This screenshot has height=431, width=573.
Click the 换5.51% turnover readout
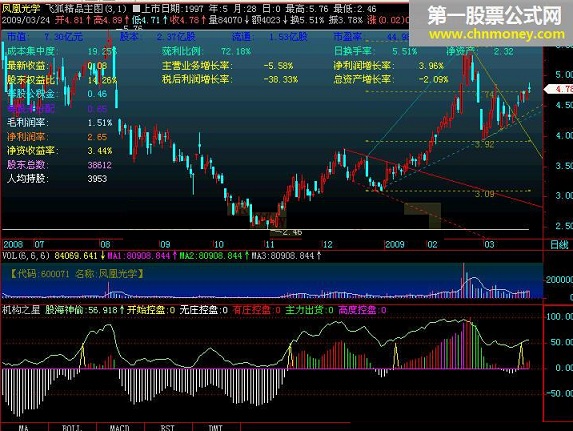click(307, 20)
